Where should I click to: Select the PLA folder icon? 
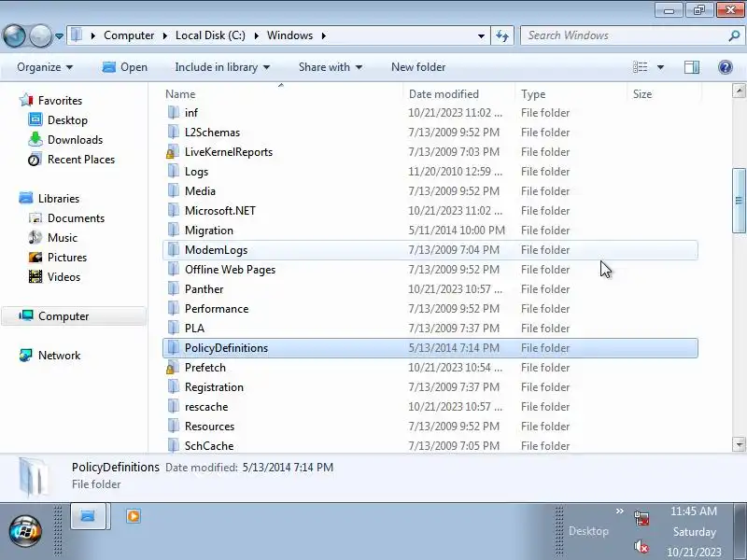tap(174, 329)
